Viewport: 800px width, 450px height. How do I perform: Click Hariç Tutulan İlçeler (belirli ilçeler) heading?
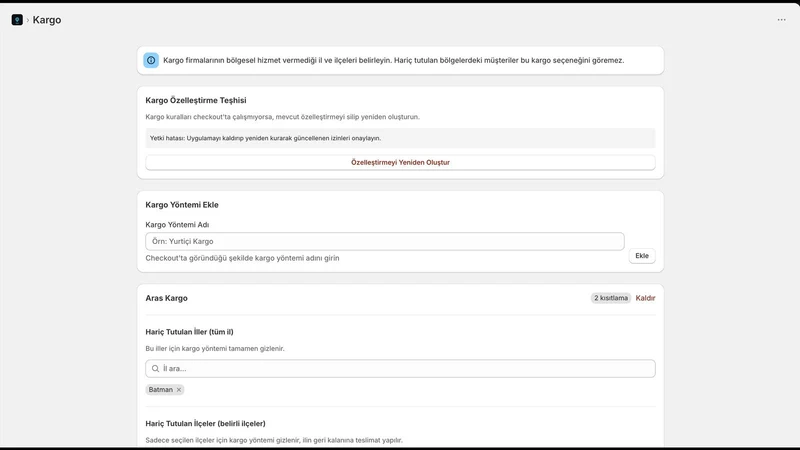coord(205,423)
